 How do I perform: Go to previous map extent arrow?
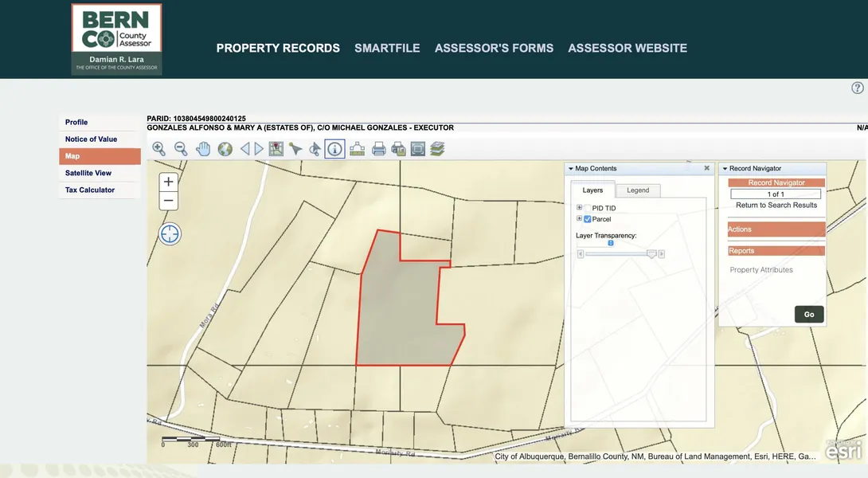click(245, 149)
